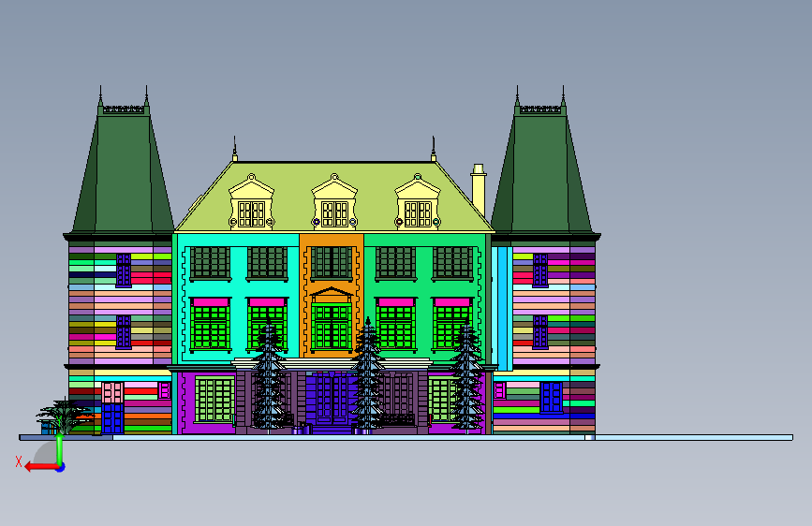Select the blue front entrance door
Viewport: 812px width, 526px height.
[332, 402]
